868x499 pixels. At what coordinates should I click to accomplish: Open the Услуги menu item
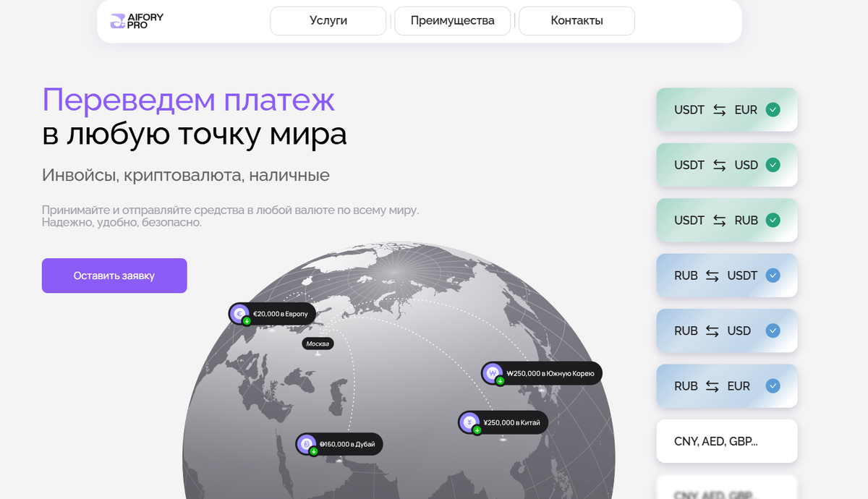coord(328,20)
